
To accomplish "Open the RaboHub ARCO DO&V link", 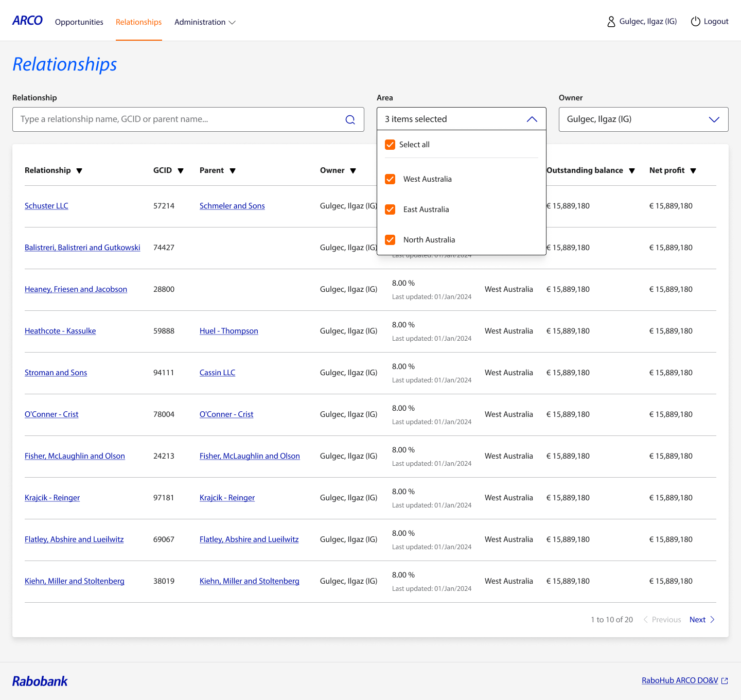I will (x=680, y=680).
